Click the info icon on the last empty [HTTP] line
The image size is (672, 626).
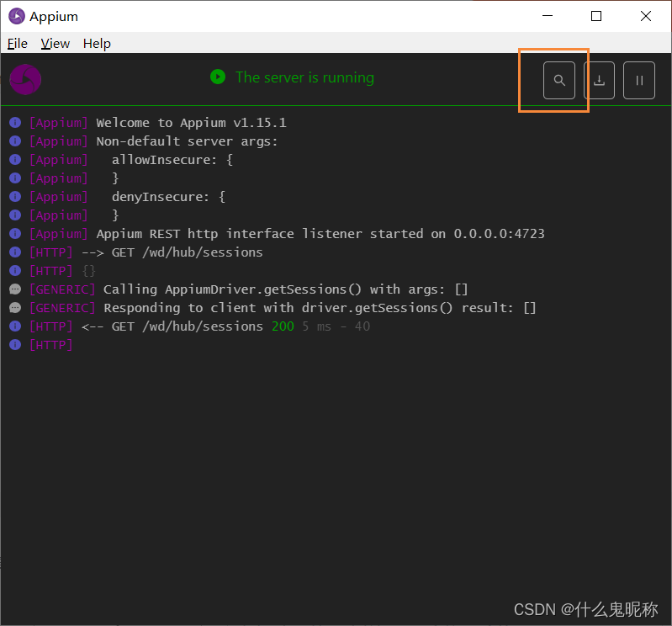pos(15,345)
